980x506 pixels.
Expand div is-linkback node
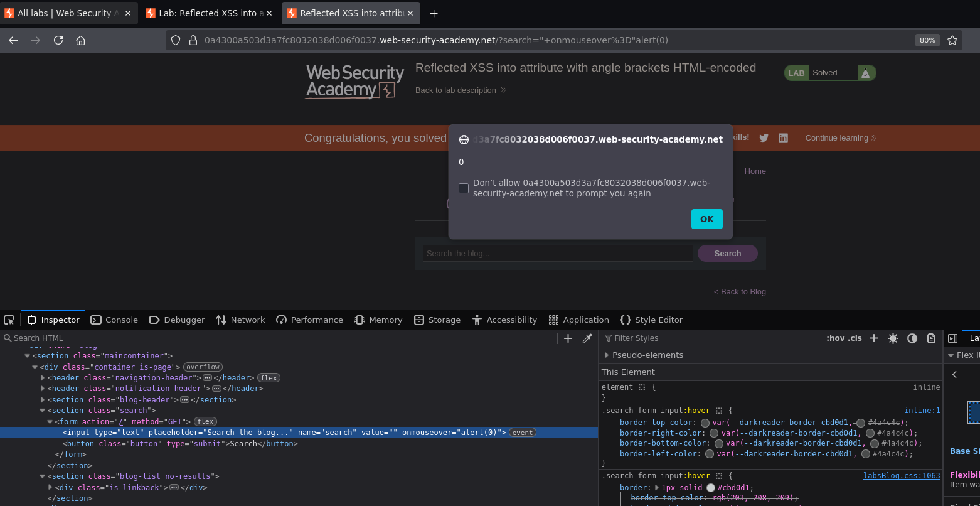tap(50, 488)
